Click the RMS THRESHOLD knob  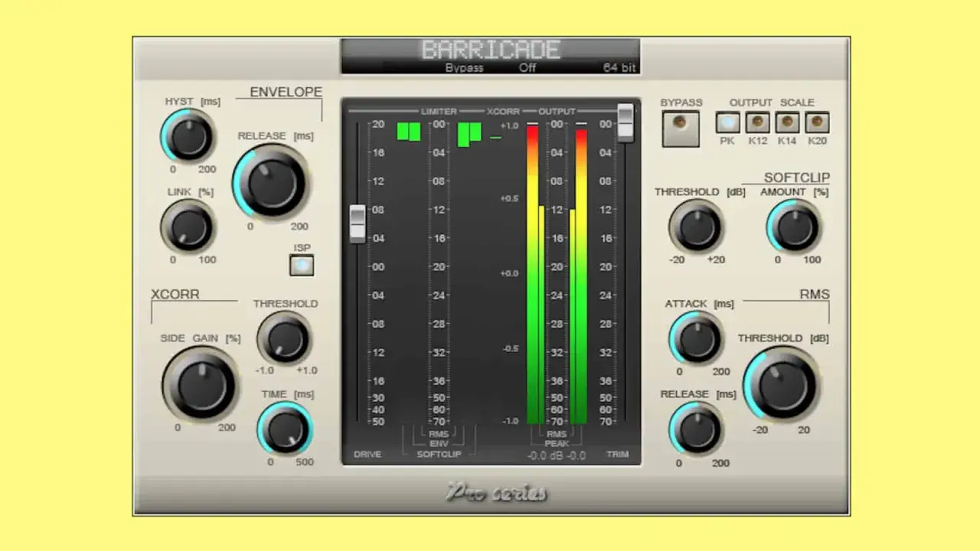coord(782,383)
